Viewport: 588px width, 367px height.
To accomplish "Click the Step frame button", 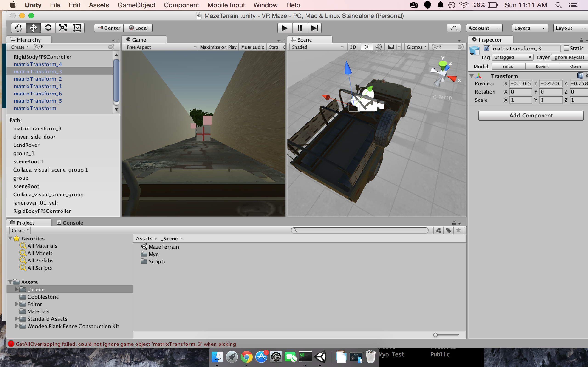I will [314, 28].
